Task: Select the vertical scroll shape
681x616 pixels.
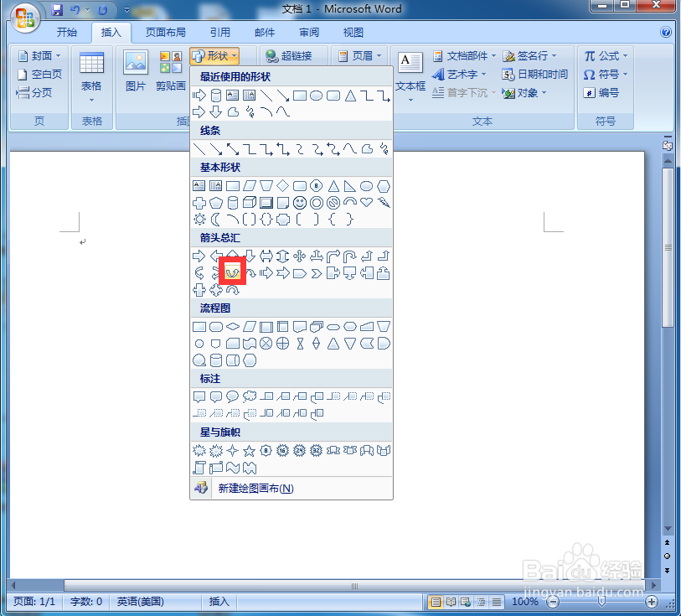Action: pos(199,468)
